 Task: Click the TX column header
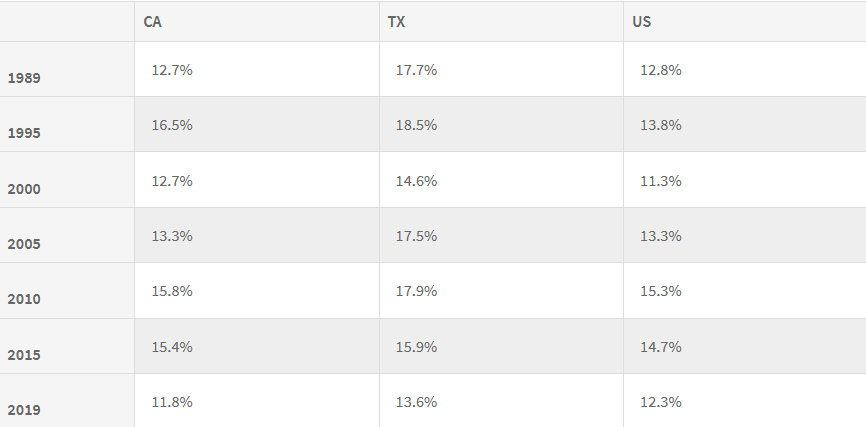click(396, 22)
